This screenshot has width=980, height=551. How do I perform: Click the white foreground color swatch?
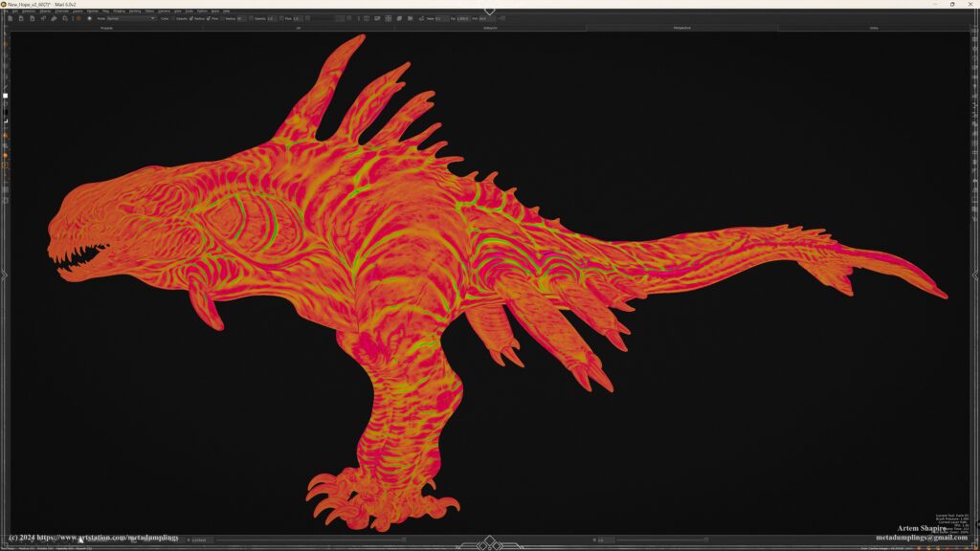(x=5, y=96)
